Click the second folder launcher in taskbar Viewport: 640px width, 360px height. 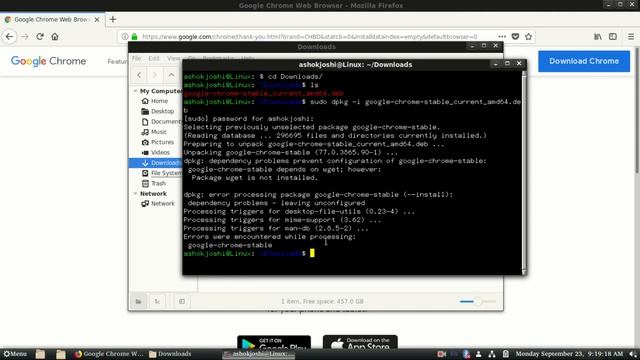60,354
